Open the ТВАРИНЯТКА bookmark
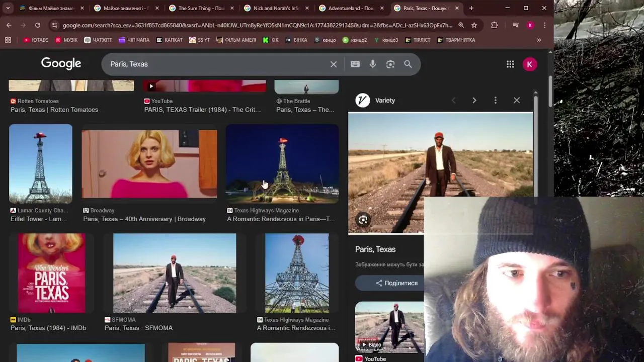 456,40
